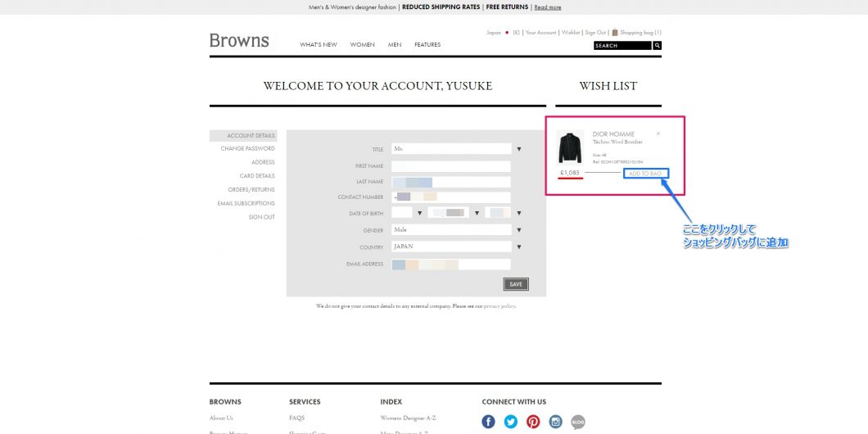This screenshot has width=868, height=434.
Task: Click the search magnifier icon
Action: [x=657, y=45]
